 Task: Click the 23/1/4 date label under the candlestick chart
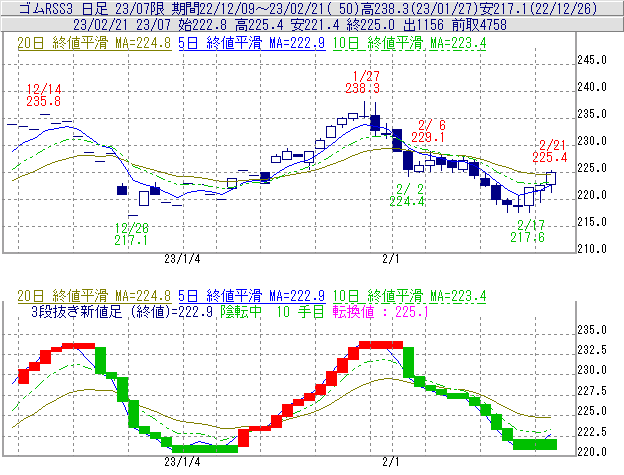(x=182, y=259)
